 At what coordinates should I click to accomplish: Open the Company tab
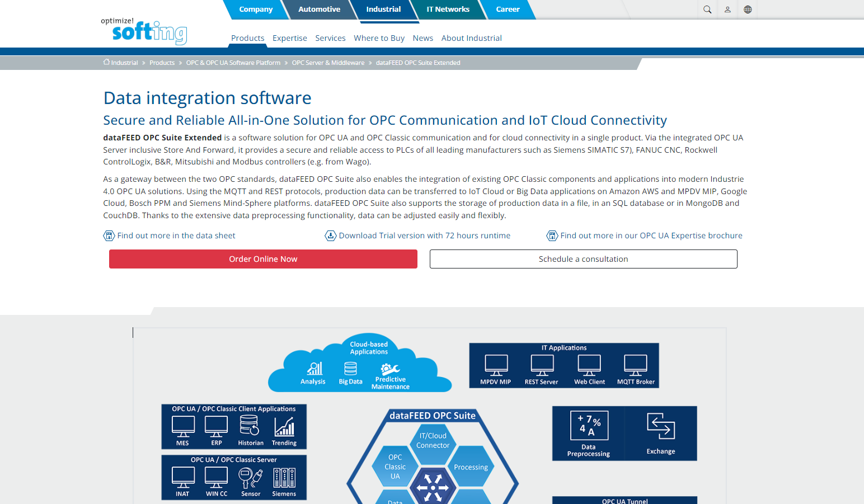click(256, 10)
